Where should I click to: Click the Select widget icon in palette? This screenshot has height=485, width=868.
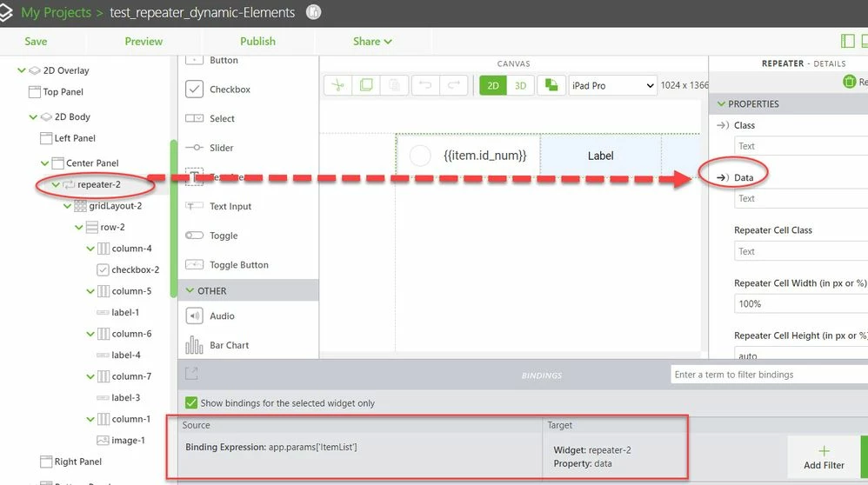point(194,118)
